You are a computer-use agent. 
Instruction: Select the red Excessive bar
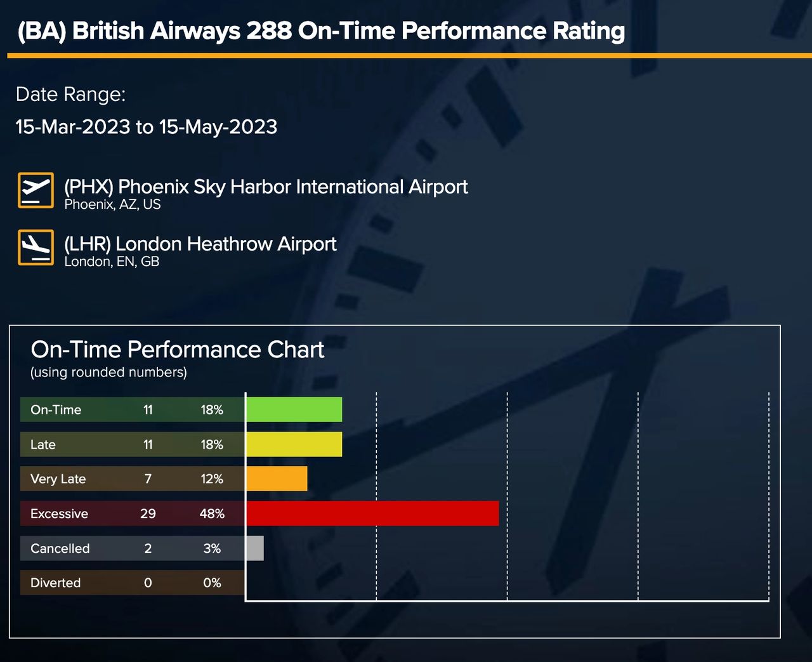(x=372, y=513)
